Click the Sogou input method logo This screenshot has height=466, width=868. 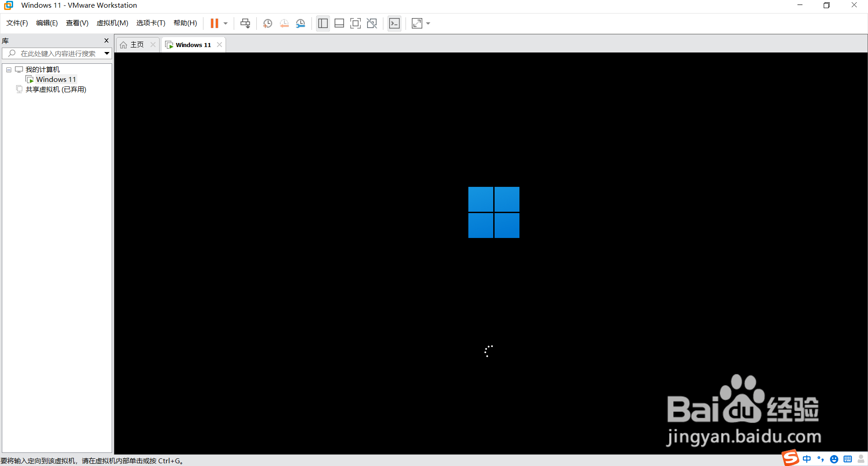(x=791, y=457)
